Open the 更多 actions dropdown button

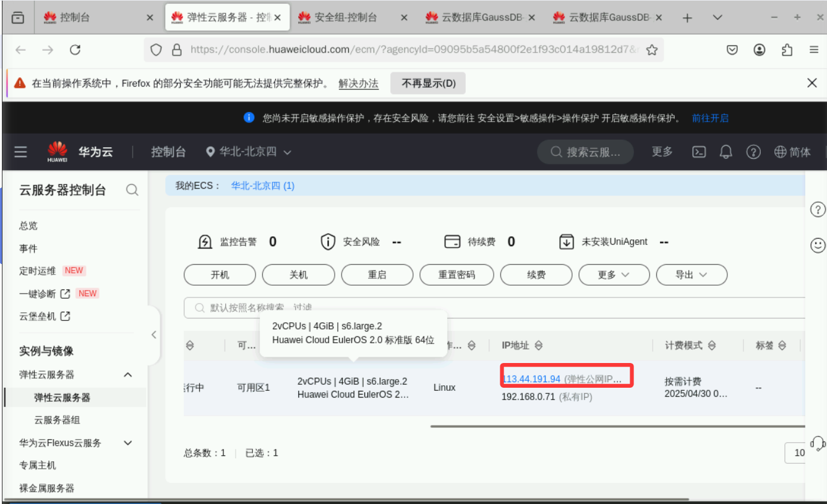(614, 275)
